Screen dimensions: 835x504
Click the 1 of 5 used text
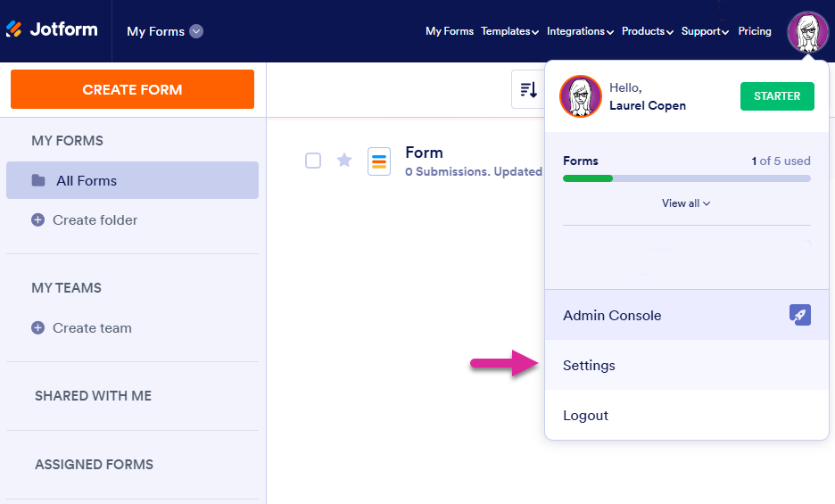pyautogui.click(x=781, y=161)
